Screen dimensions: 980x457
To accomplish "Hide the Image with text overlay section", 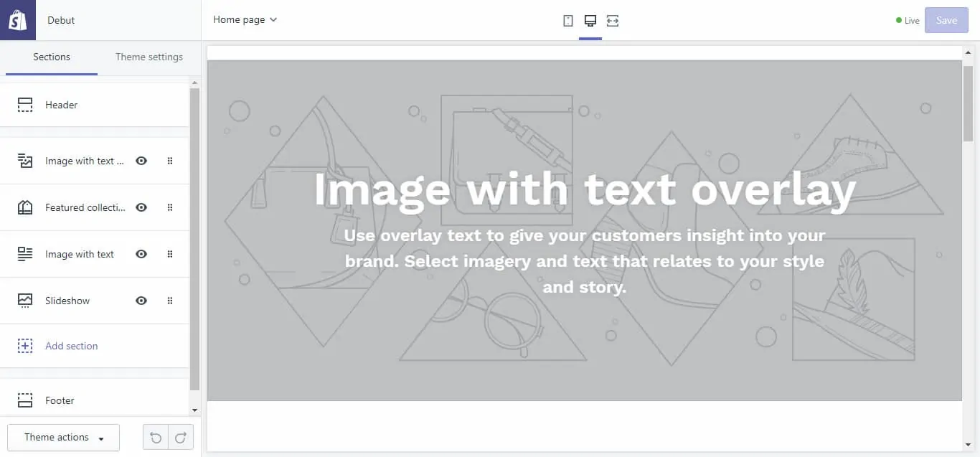I will coord(141,161).
